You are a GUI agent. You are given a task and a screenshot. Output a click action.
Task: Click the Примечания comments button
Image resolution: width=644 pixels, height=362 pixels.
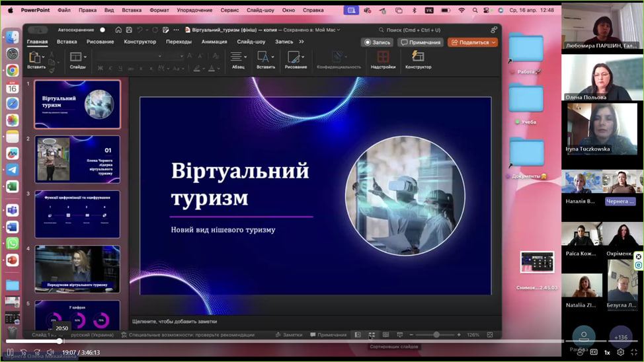[x=421, y=42]
